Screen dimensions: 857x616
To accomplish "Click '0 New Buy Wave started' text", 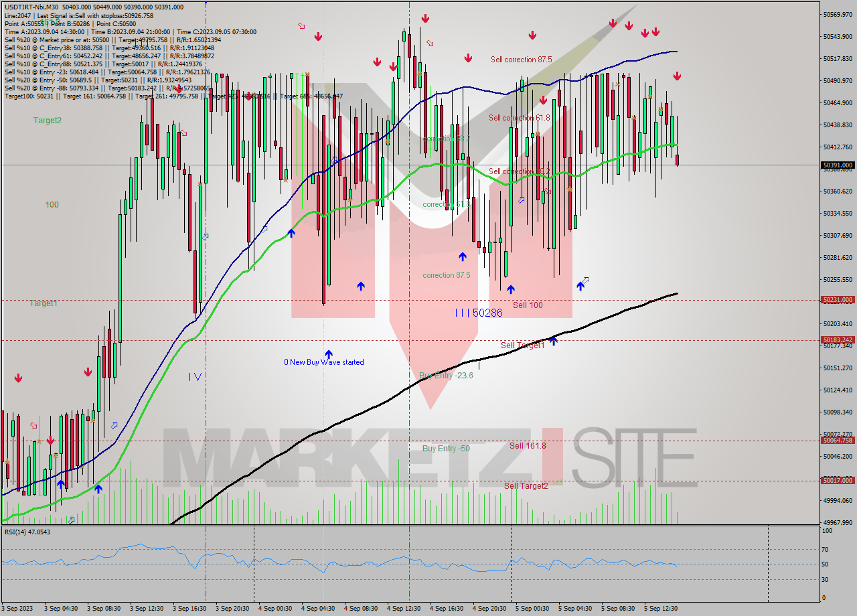I will point(324,362).
